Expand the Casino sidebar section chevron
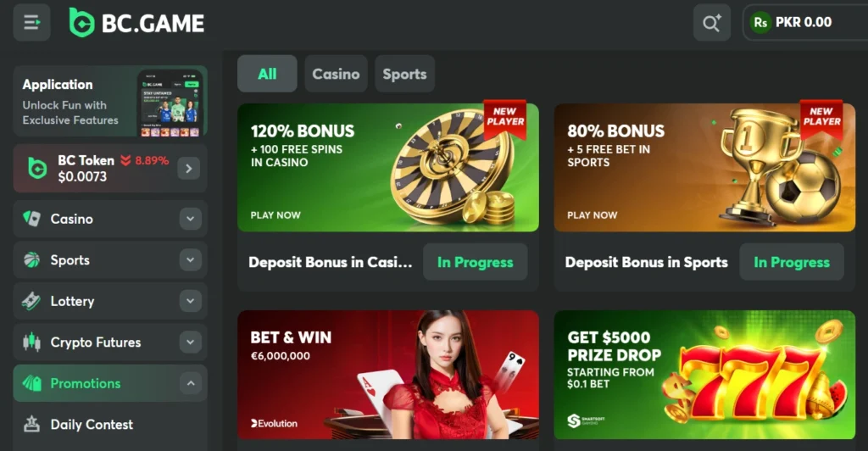 click(191, 219)
